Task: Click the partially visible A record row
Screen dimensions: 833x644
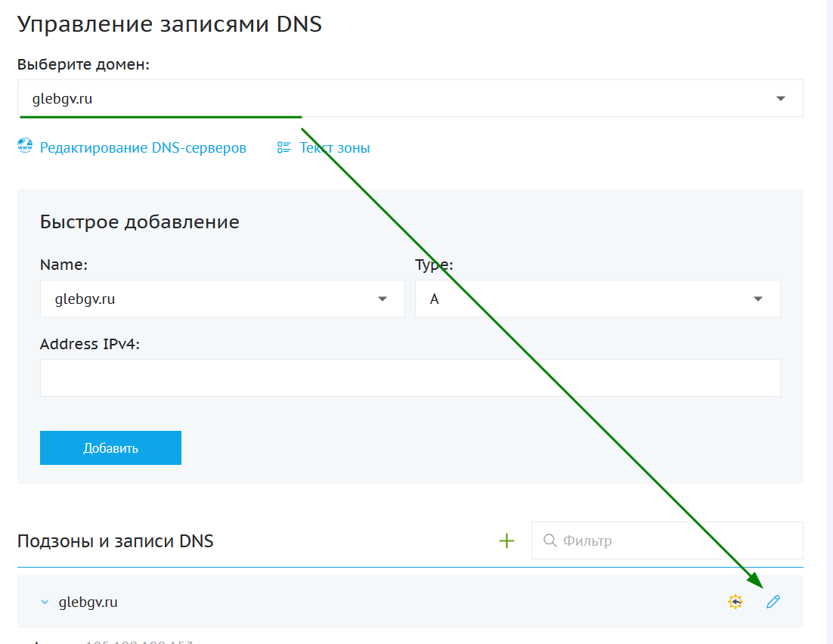Action: click(x=113, y=641)
